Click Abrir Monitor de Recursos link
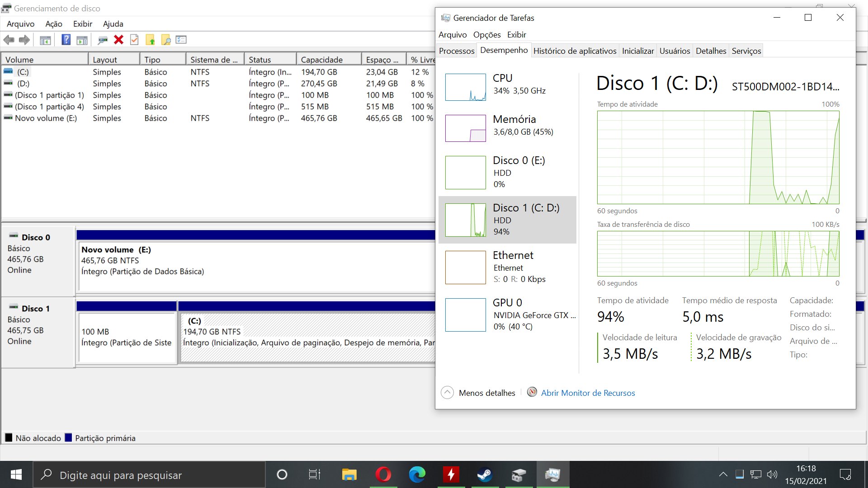This screenshot has height=488, width=868. pos(588,393)
